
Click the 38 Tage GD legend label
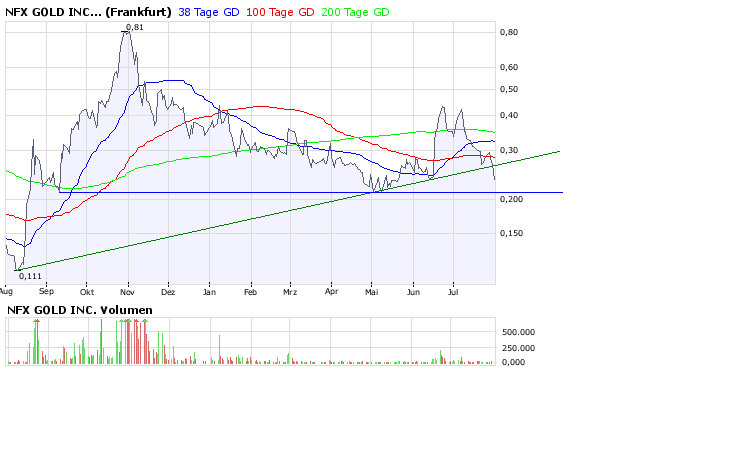point(207,12)
